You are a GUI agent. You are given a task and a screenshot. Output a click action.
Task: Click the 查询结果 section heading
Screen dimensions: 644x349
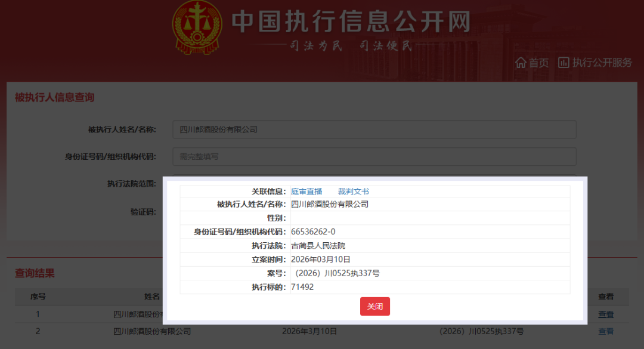(35, 273)
